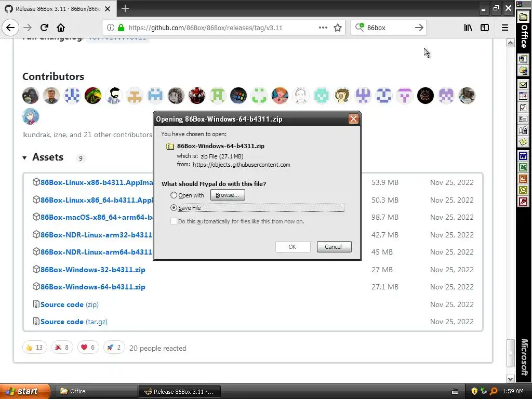Open the Windows-logo avatar contributor
This screenshot has width=532, height=399.
(238, 96)
